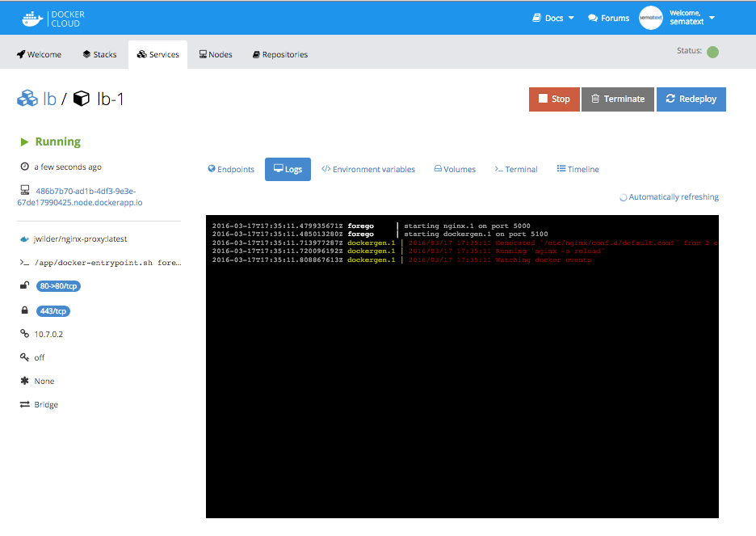Click the lb service cubes icon
Screen dimensions: 756x536
coord(27,99)
